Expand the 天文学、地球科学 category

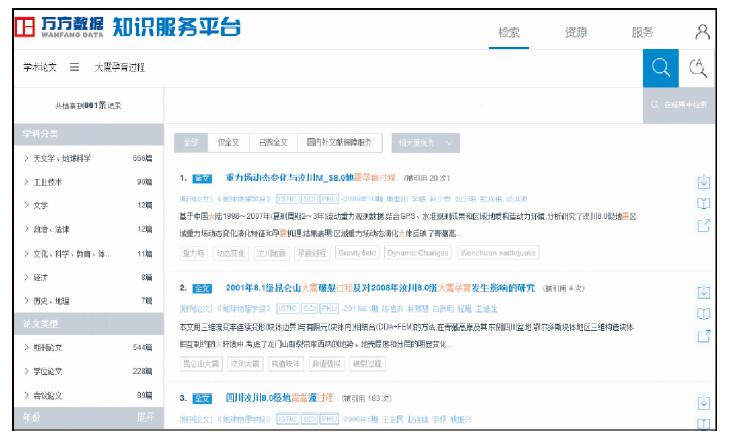tap(60, 159)
